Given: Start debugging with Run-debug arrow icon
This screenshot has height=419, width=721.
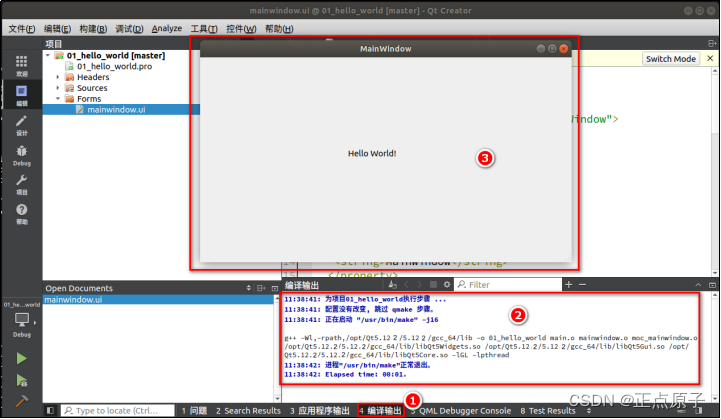Looking at the screenshot, I should click(21, 380).
